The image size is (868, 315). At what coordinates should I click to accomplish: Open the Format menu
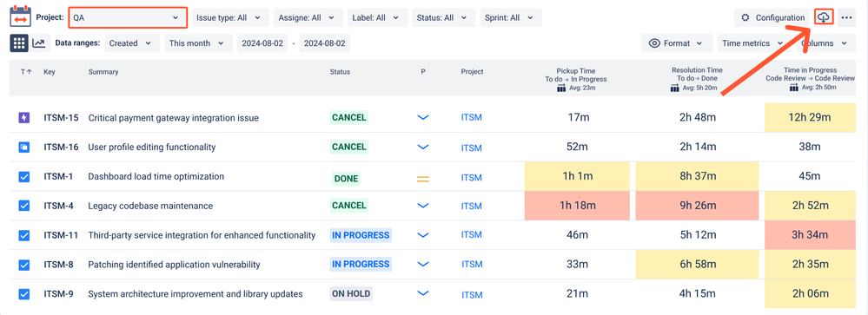(676, 43)
